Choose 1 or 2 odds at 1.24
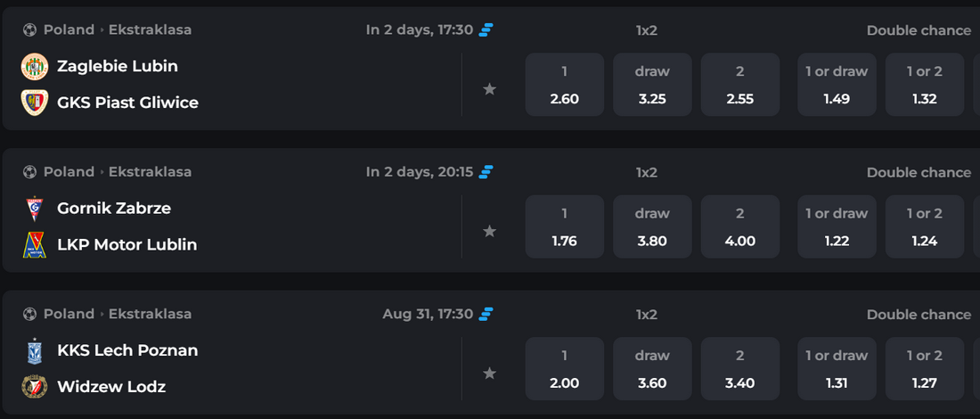Screen dimensions: 980x419 click(925, 226)
